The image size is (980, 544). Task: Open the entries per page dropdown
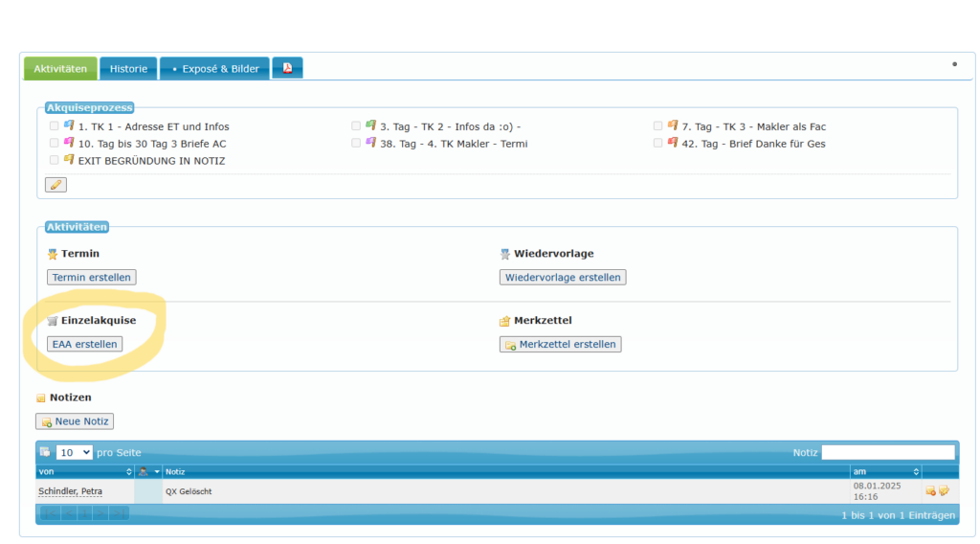[74, 452]
